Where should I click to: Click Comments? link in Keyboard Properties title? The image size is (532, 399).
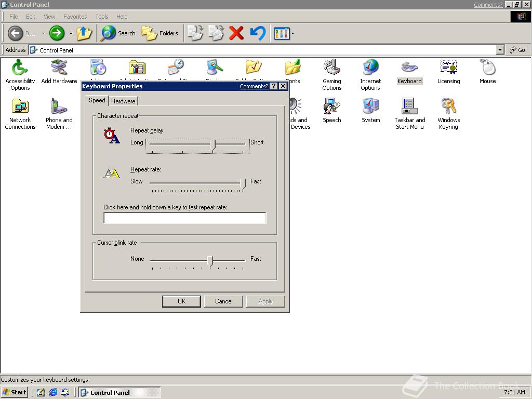(x=254, y=86)
